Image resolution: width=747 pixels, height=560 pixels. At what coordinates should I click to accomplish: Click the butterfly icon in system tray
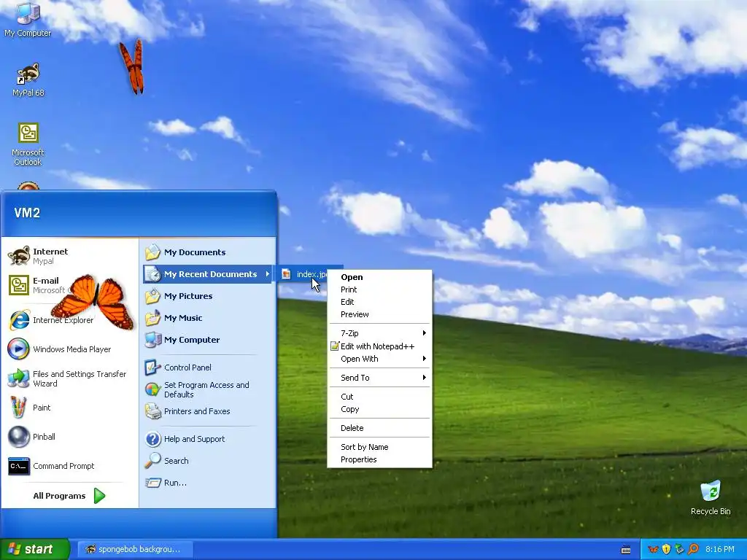(653, 550)
